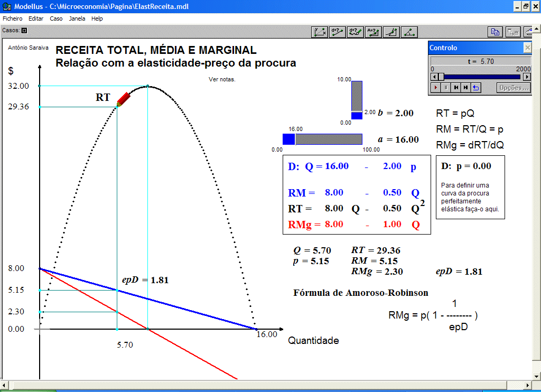Toggle the Casos case selector box
The image size is (541, 392).
(x=24, y=31)
